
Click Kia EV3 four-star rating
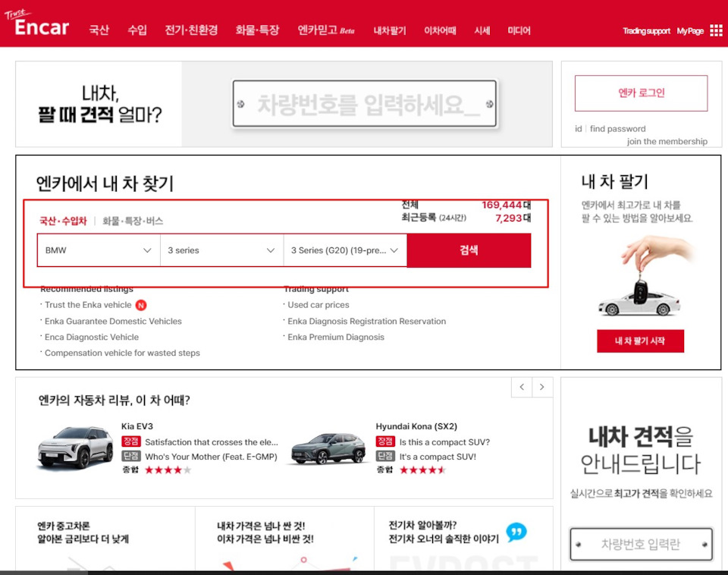[168, 470]
